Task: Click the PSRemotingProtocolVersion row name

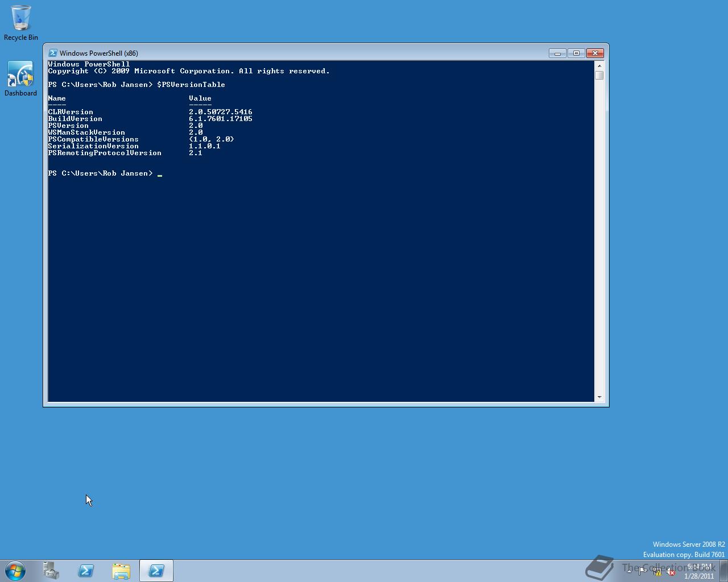Action: pyautogui.click(x=105, y=153)
